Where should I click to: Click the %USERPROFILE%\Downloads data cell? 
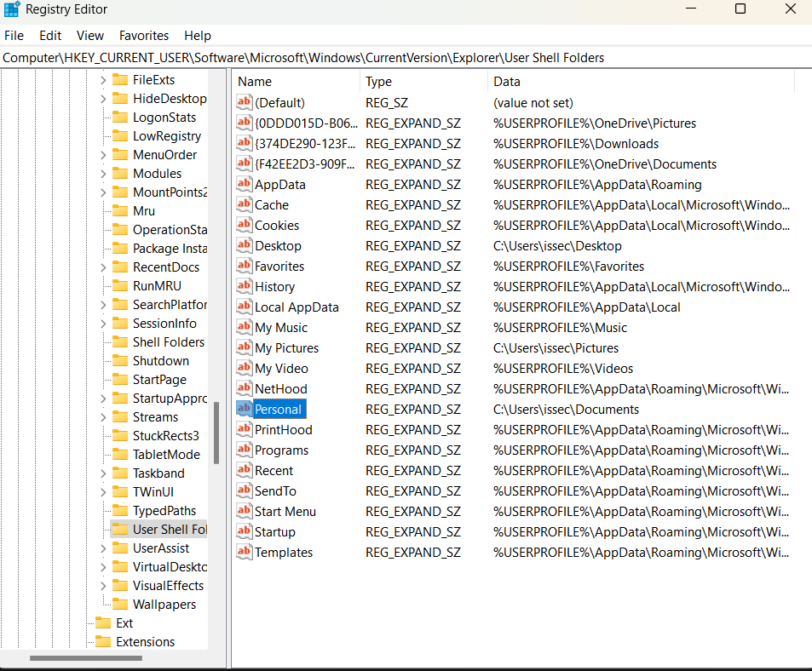pos(576,143)
